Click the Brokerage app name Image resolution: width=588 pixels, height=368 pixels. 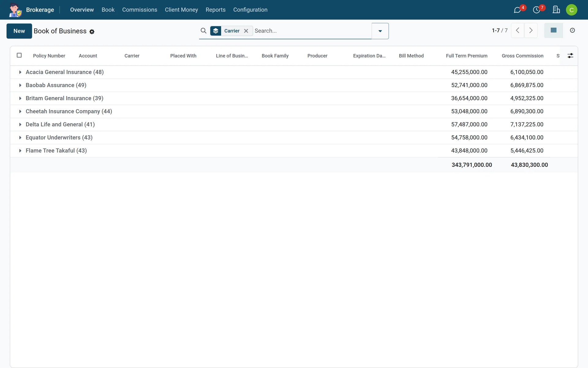pos(40,10)
